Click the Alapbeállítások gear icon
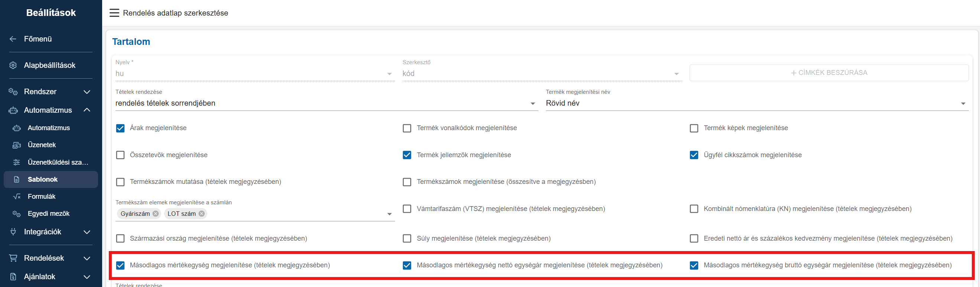Viewport: 980px width, 287px height. pos(13,65)
